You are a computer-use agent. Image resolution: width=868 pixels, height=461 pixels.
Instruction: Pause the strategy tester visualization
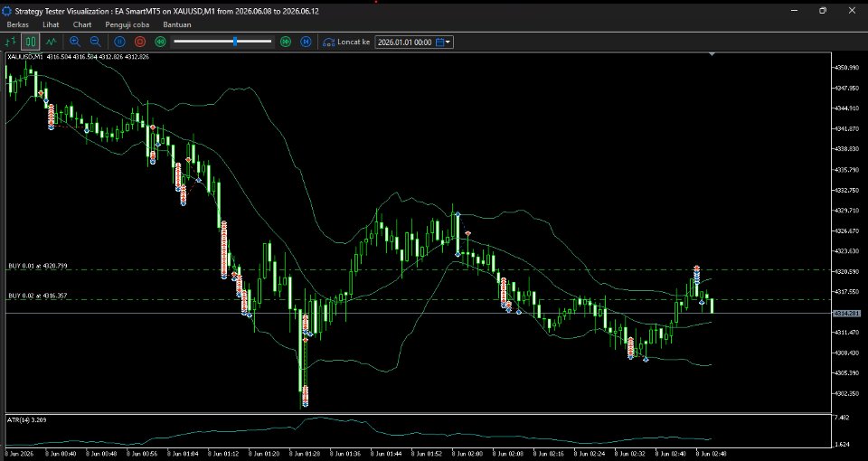click(119, 42)
